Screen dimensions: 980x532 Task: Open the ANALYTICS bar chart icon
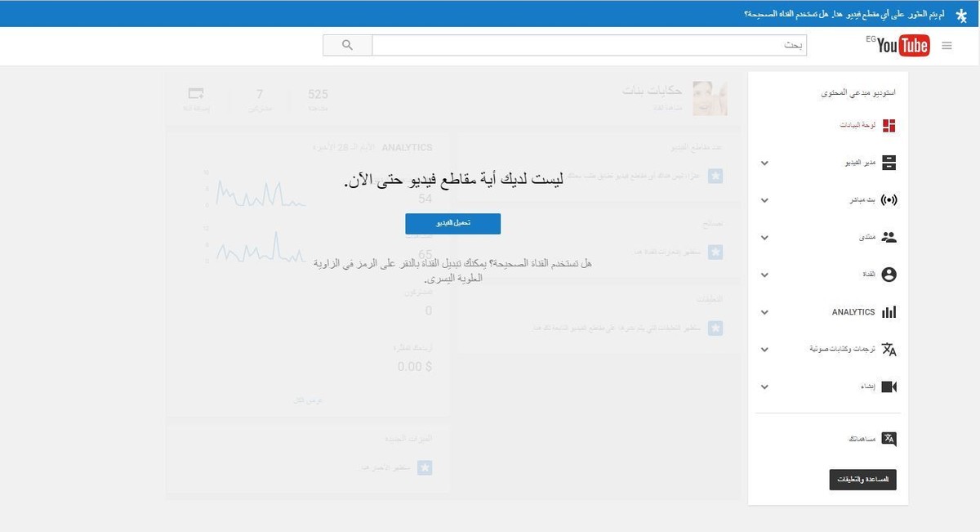[x=889, y=311]
